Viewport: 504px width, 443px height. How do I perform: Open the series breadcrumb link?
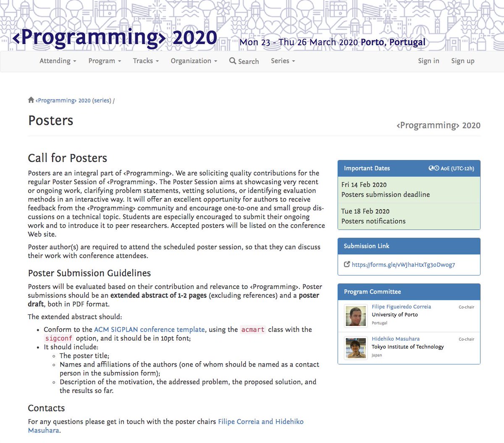(102, 100)
